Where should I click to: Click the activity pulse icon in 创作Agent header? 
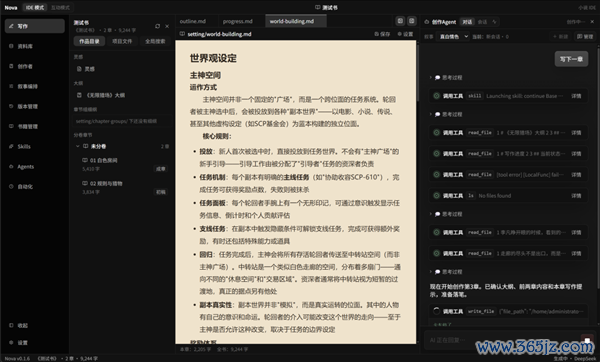[494, 22]
